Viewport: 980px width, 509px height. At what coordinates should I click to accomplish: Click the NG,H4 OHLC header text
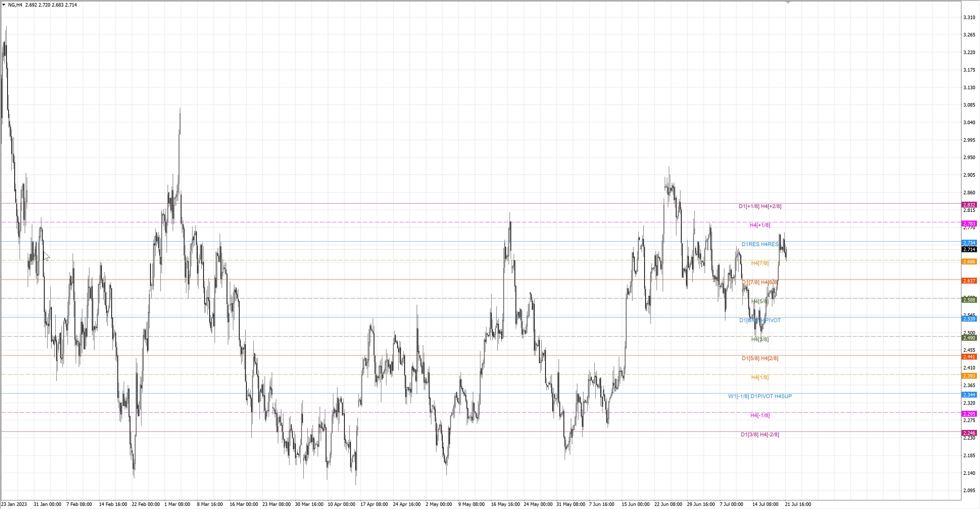42,5
